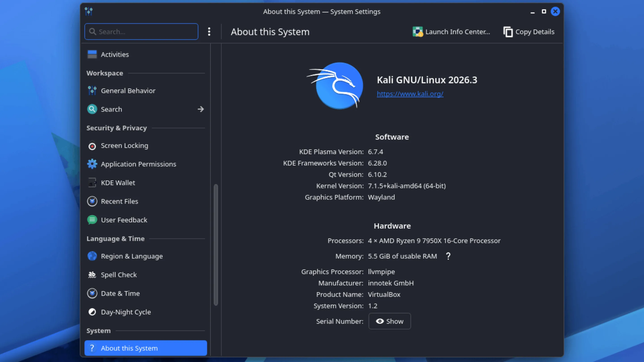This screenshot has height=362, width=644.
Task: Click the Copy Details icon
Action: tap(508, 32)
